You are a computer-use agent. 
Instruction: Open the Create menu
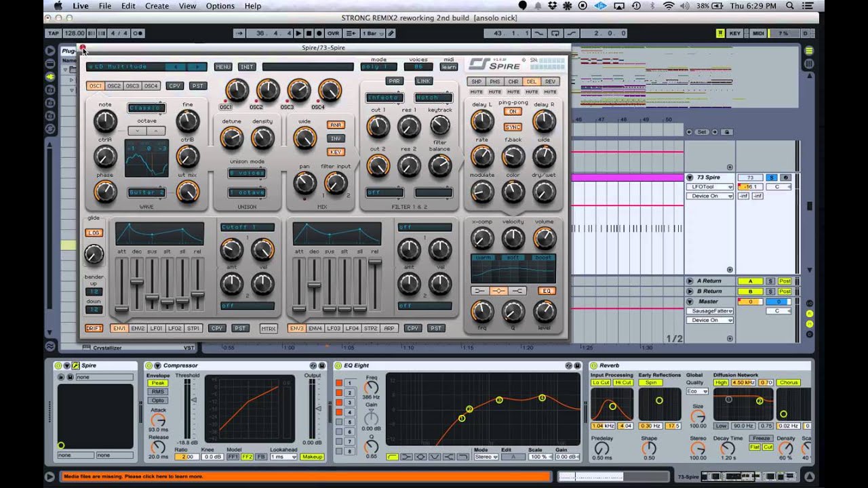(x=157, y=6)
